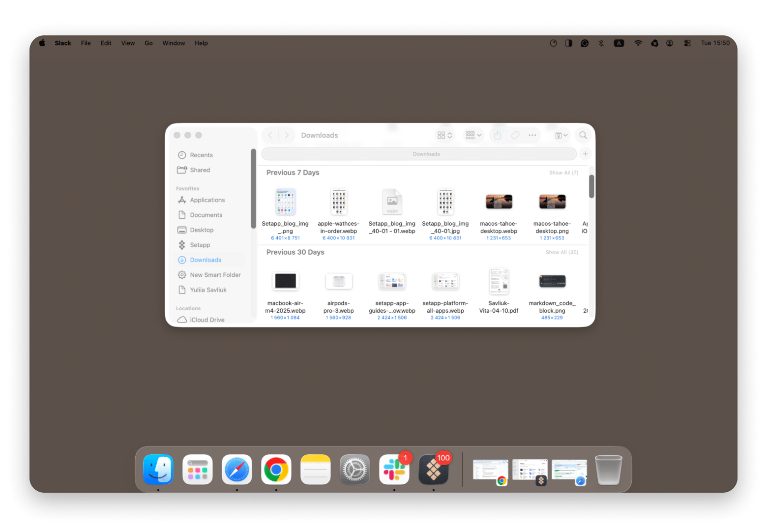This screenshot has width=767, height=532.
Task: Click Show All (7) link
Action: (x=563, y=173)
